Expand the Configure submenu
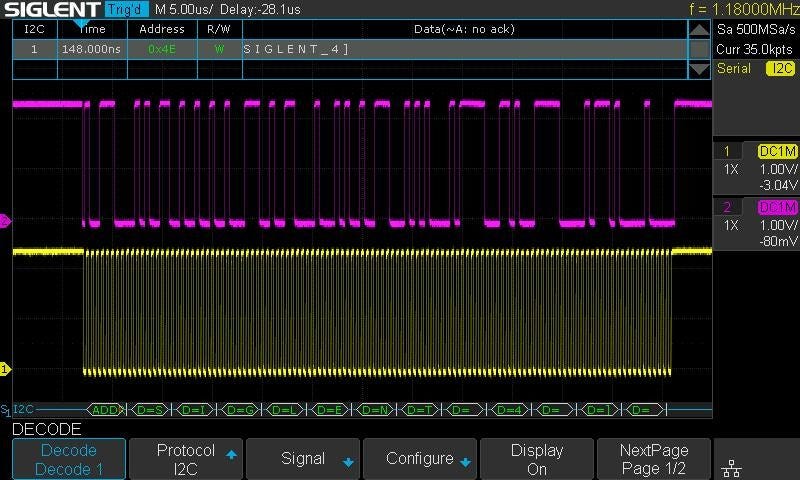 click(420, 459)
